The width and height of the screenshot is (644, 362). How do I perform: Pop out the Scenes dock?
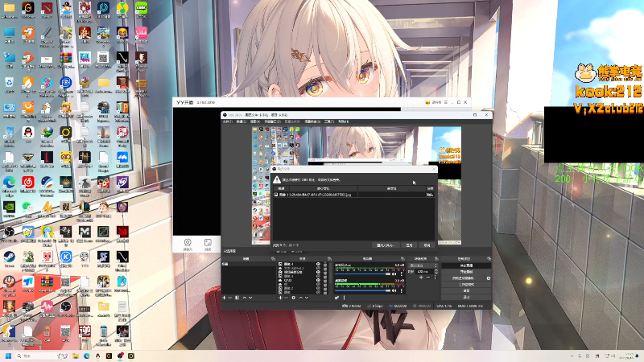[x=273, y=258]
